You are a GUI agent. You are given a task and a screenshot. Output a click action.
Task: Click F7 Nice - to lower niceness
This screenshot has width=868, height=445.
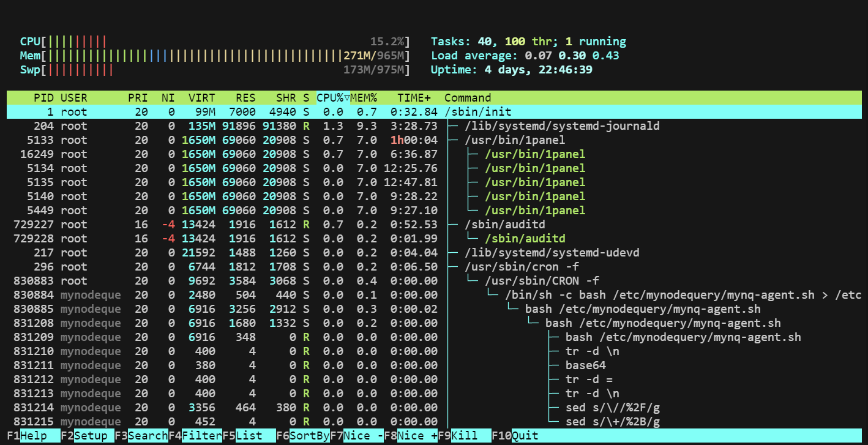pyautogui.click(x=357, y=436)
